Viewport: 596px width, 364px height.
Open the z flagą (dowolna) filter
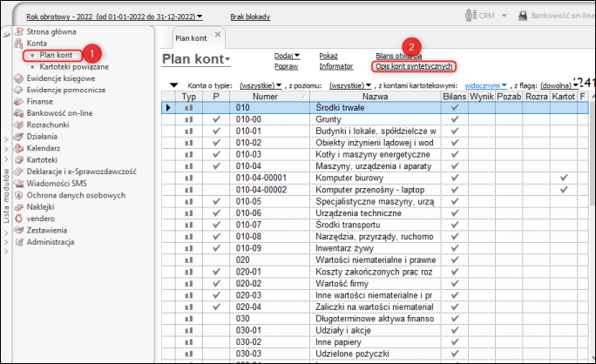pos(559,85)
